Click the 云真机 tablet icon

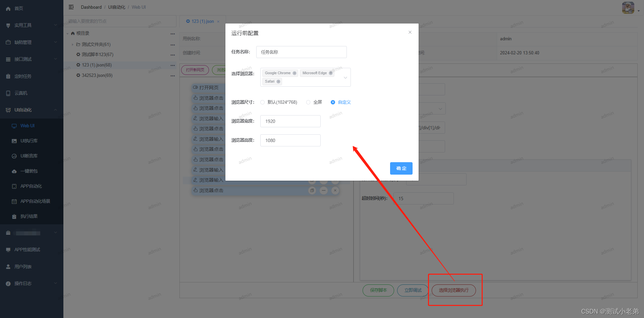tap(8, 93)
